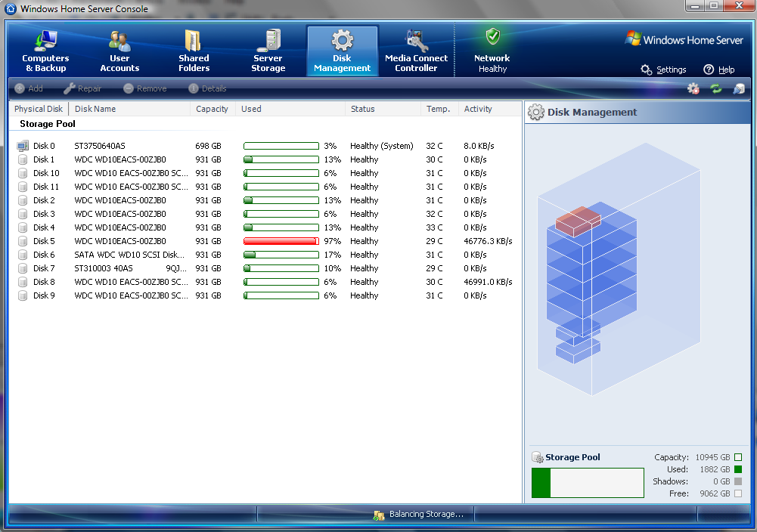This screenshot has height=532, width=757.
Task: Click the Media Connect Controller icon
Action: pyautogui.click(x=416, y=41)
